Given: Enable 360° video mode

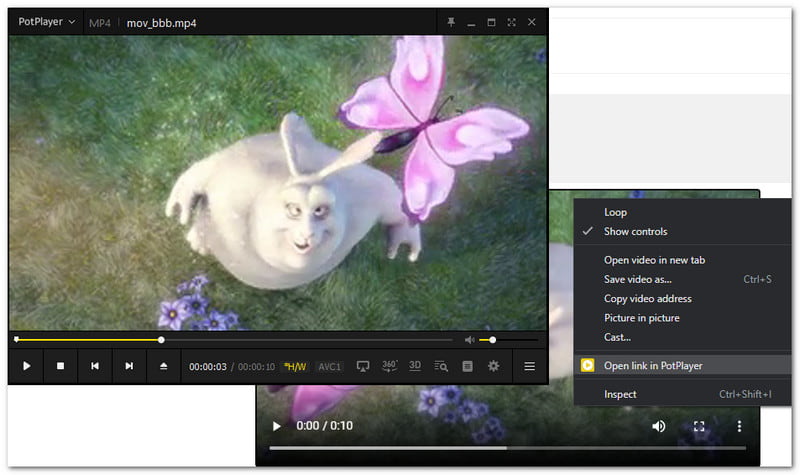Looking at the screenshot, I should pyautogui.click(x=389, y=366).
